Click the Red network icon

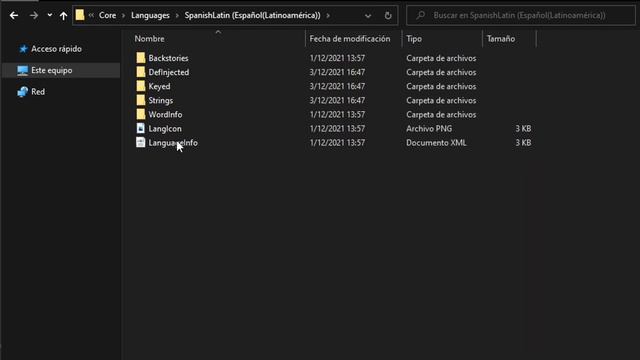22,92
